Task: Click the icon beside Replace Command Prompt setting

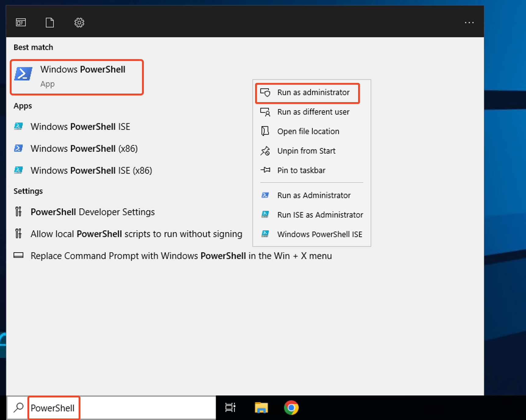Action: point(18,255)
